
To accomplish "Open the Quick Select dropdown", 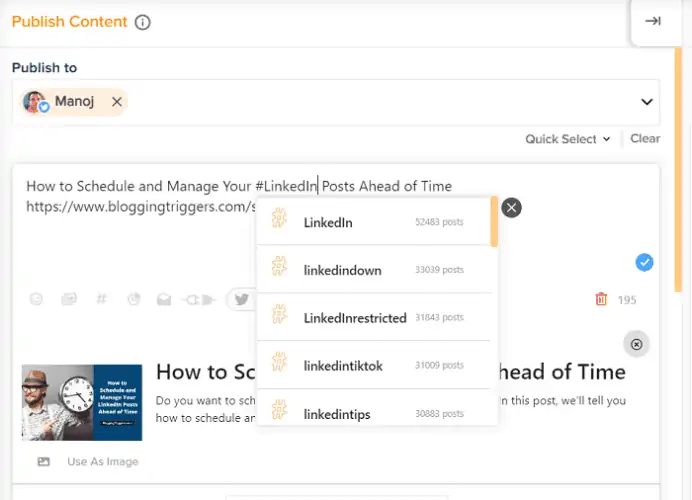I will [568, 139].
